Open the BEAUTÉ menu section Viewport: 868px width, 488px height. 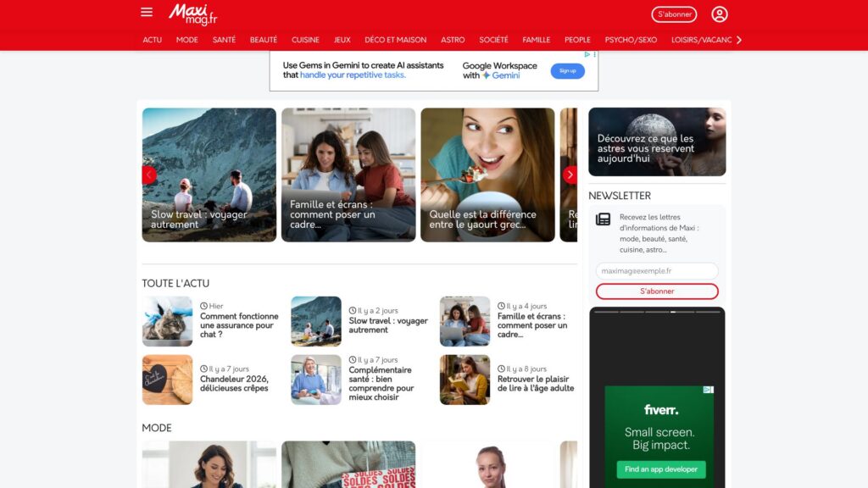(x=264, y=40)
